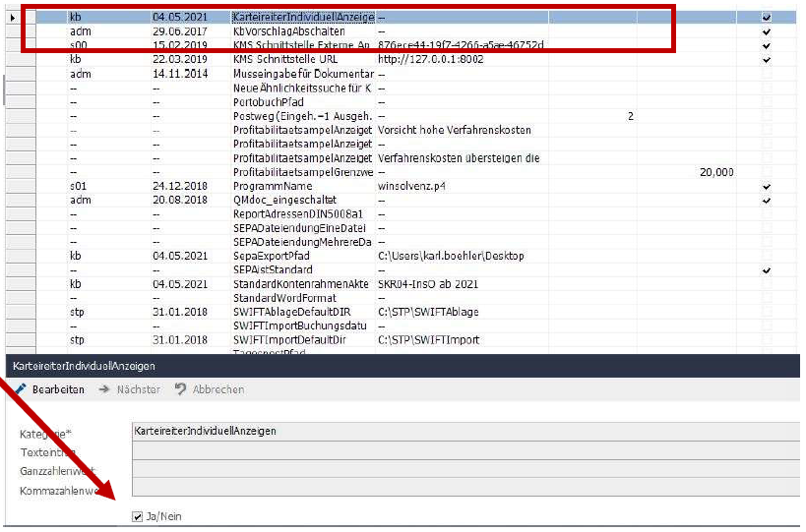The width and height of the screenshot is (806, 532).
Task: Click date 22.03.2019 in KMS URL row
Action: (x=180, y=59)
